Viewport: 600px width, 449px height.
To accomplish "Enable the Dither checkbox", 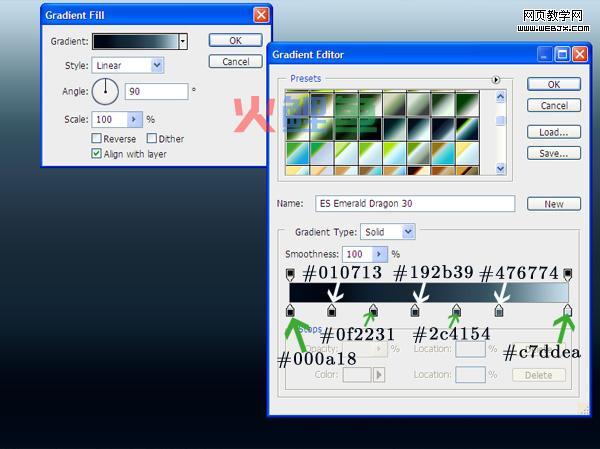I will point(152,138).
